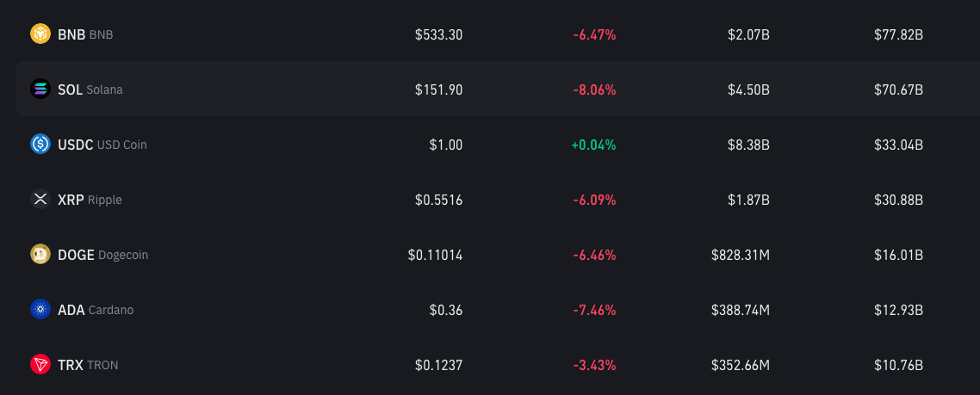
Task: Click the XRP price $0.5516
Action: [438, 200]
